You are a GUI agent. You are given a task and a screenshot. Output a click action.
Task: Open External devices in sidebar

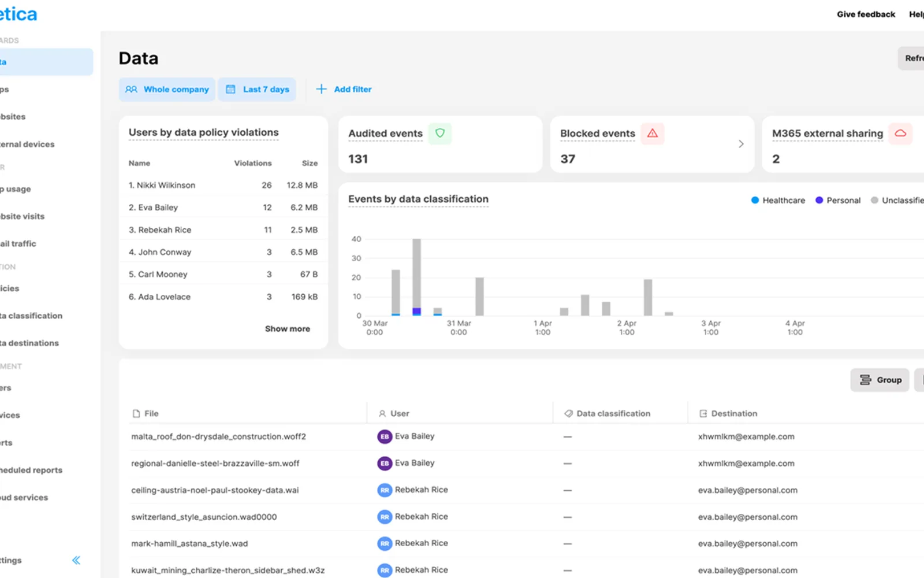pyautogui.click(x=27, y=144)
